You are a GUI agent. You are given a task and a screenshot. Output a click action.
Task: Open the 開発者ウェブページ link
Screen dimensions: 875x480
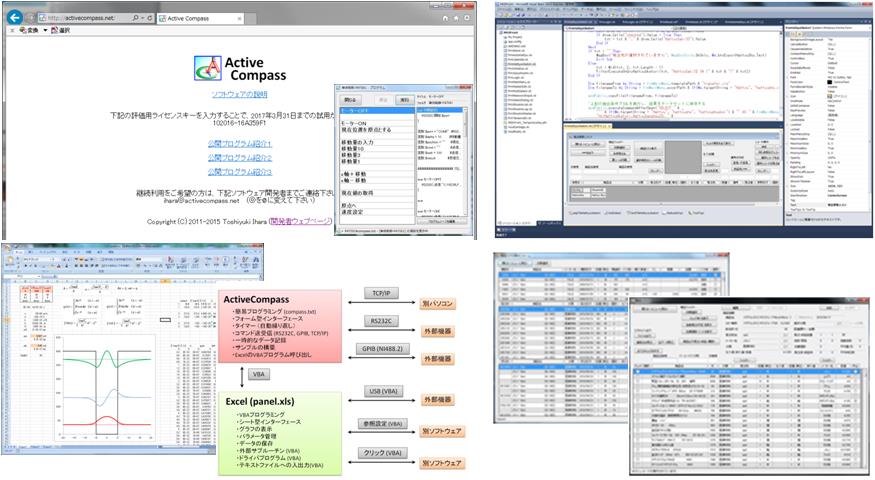(298, 221)
